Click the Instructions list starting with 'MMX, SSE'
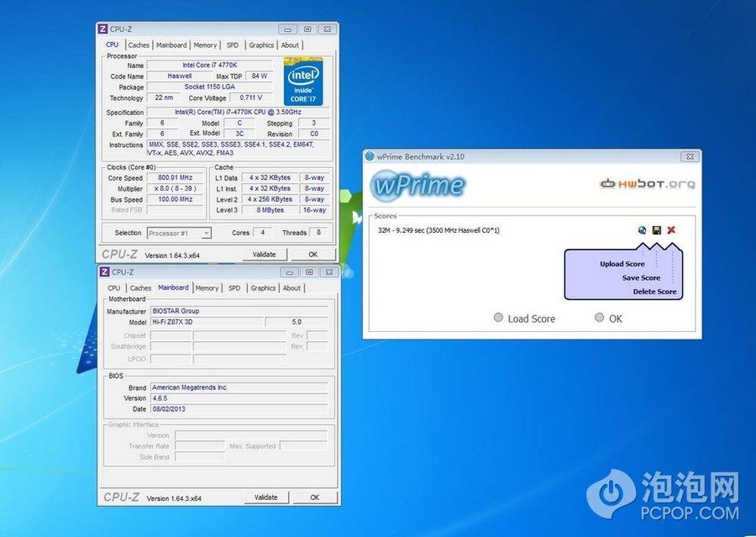This screenshot has width=756, height=537. click(x=238, y=148)
